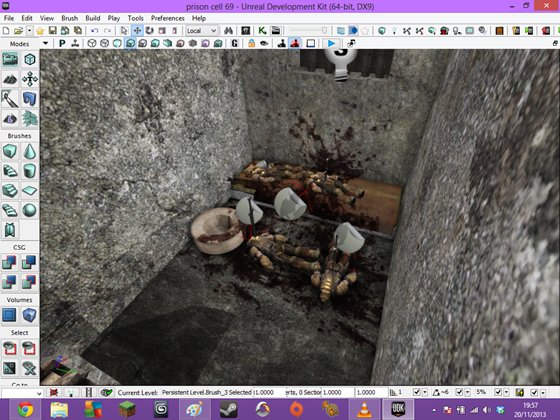The image size is (560, 420).
Task: Open the Preferences menu
Action: [168, 18]
